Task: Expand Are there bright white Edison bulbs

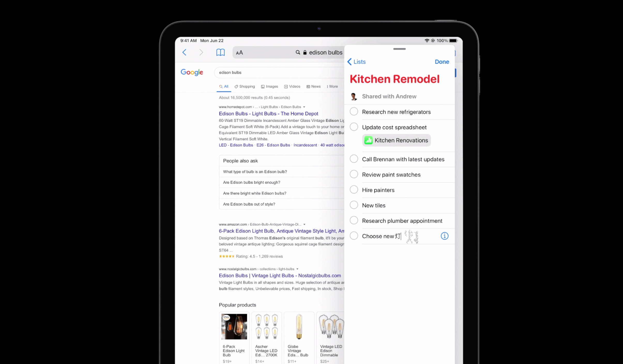Action: (282, 193)
